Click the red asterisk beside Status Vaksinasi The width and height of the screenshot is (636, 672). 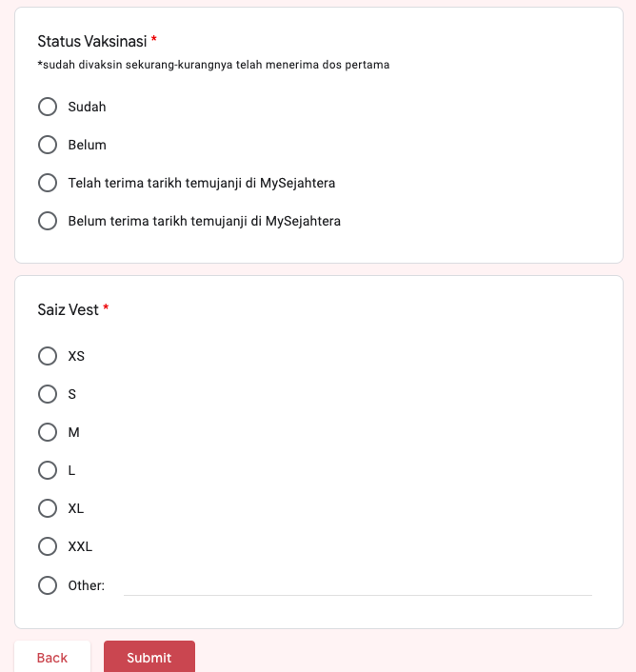(x=154, y=41)
